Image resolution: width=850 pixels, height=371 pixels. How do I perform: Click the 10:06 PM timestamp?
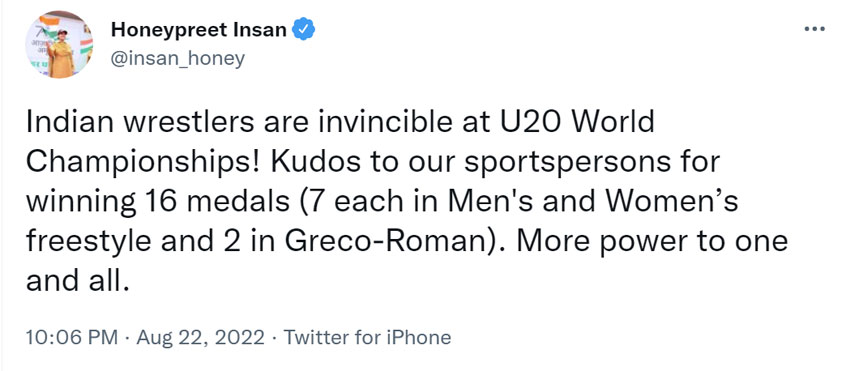72,337
